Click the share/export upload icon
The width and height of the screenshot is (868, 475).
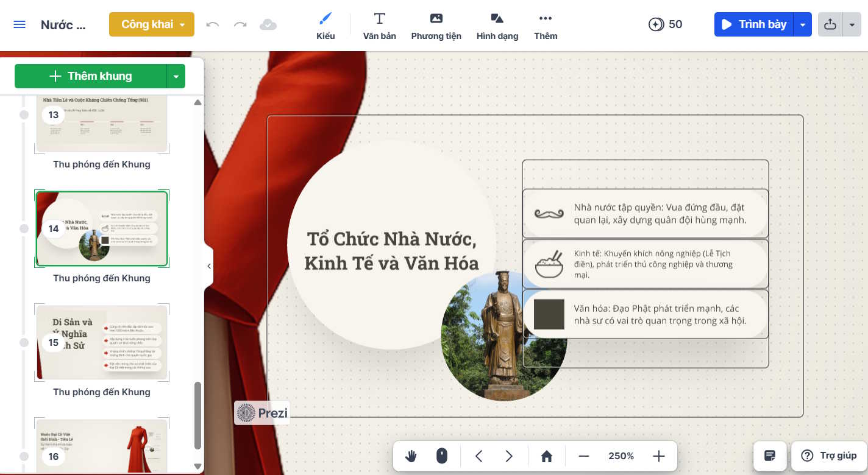(830, 24)
